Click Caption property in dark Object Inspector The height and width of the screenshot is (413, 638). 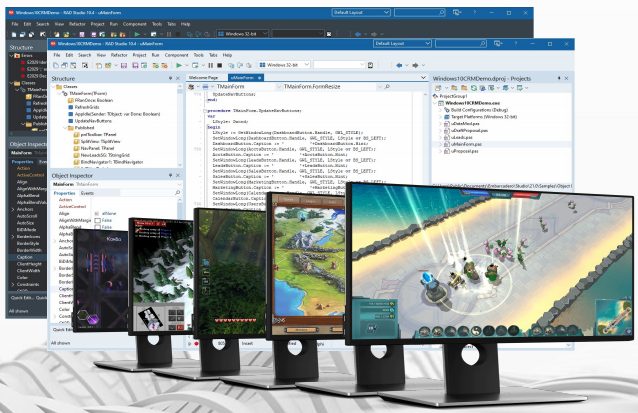click(24, 257)
